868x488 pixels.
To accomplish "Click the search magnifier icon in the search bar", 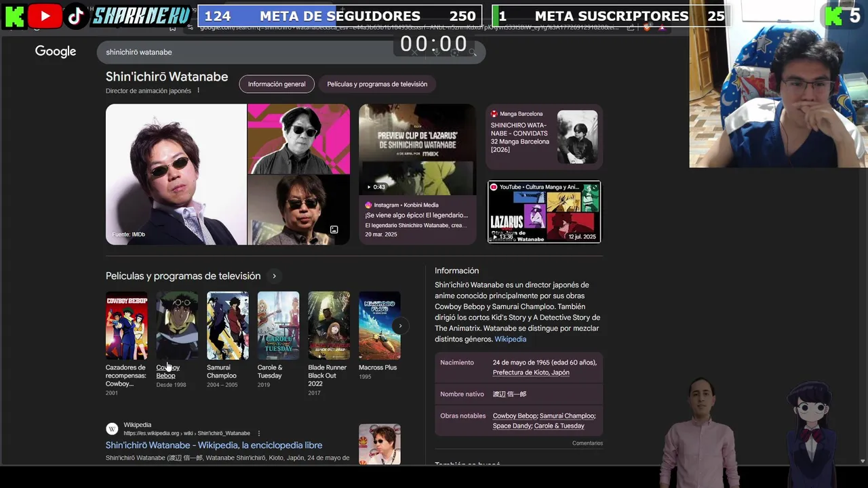I will pos(473,52).
